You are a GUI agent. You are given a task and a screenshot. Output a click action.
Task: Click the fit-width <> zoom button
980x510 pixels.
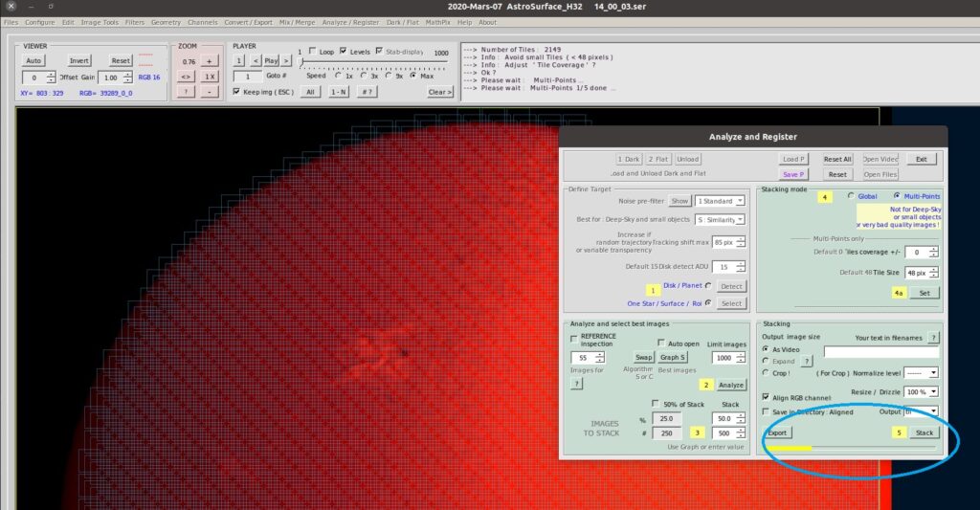click(186, 77)
